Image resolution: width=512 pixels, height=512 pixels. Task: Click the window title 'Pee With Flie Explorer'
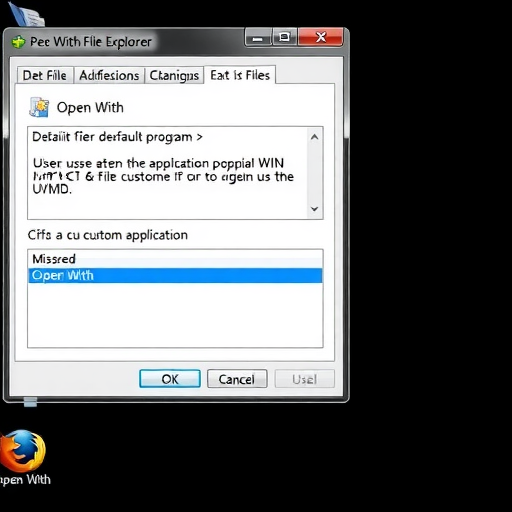[91, 42]
